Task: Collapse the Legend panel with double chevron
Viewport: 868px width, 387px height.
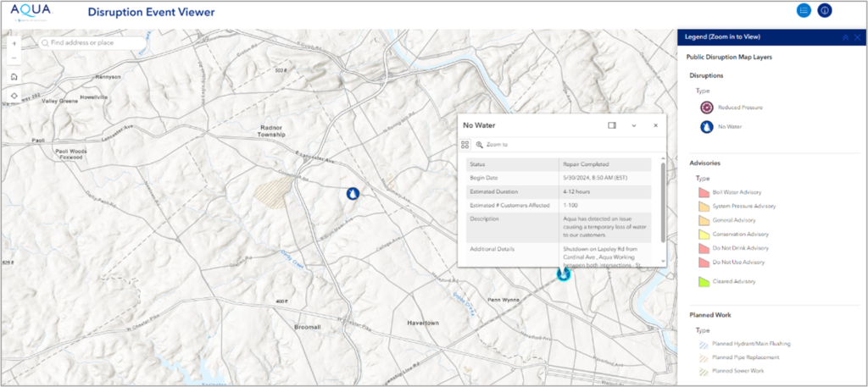Action: 845,37
